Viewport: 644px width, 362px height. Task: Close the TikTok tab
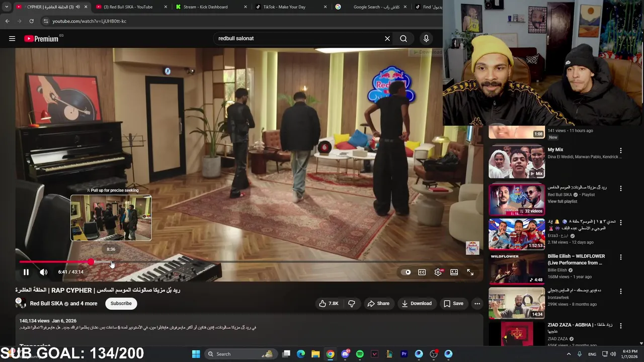(325, 7)
